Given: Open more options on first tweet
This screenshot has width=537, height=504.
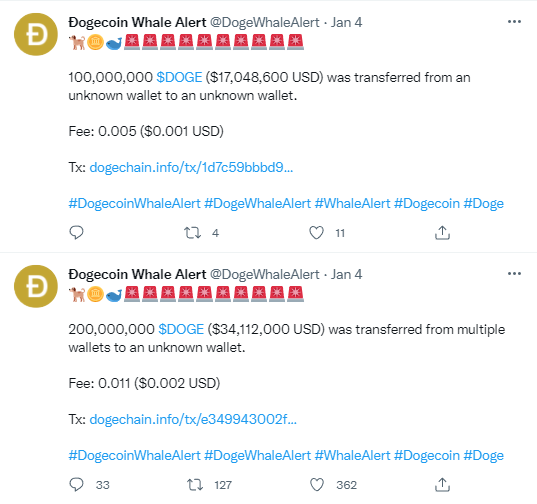Looking at the screenshot, I should click(514, 22).
